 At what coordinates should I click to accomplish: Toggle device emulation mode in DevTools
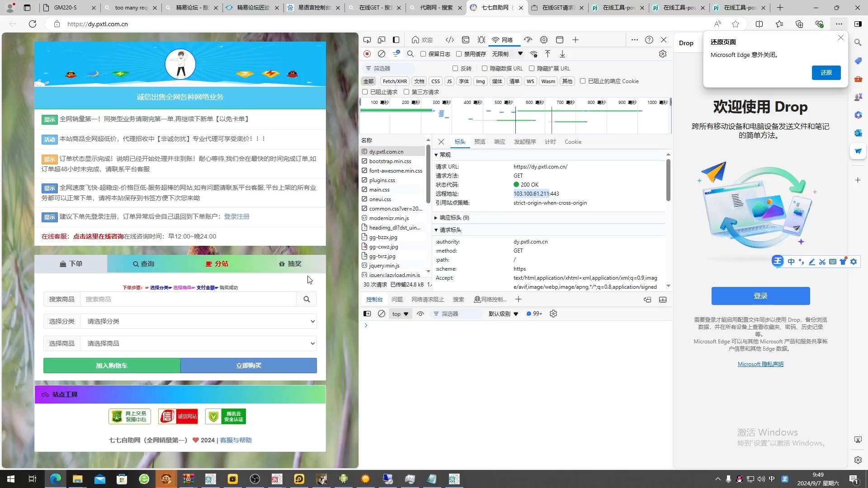pyautogui.click(x=382, y=40)
